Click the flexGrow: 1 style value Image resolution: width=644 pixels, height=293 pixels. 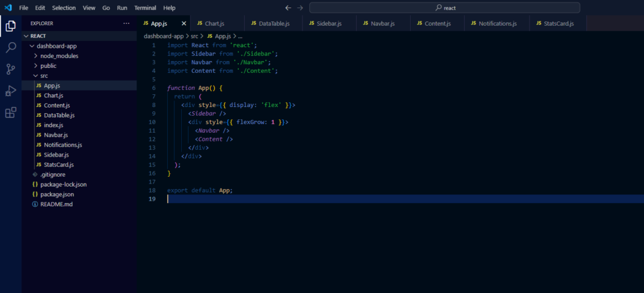click(255, 122)
